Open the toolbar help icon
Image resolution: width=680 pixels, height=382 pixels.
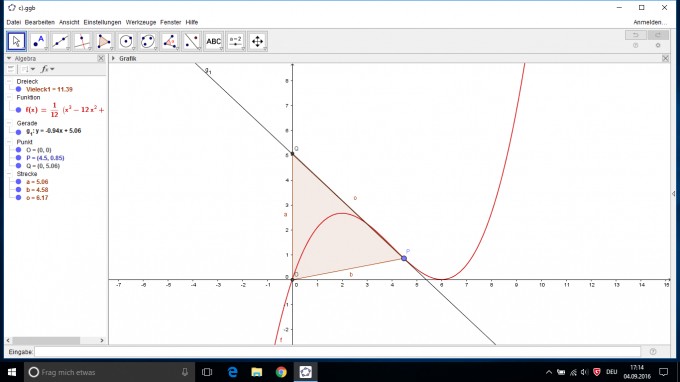(636, 46)
